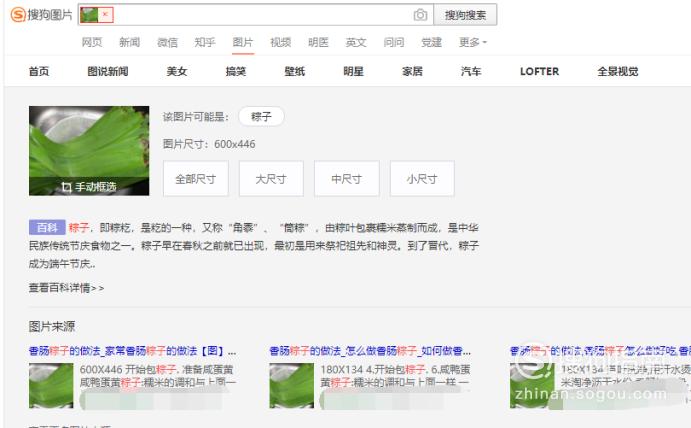The width and height of the screenshot is (691, 428).
Task: Open 壁纸 category
Action: point(295,71)
